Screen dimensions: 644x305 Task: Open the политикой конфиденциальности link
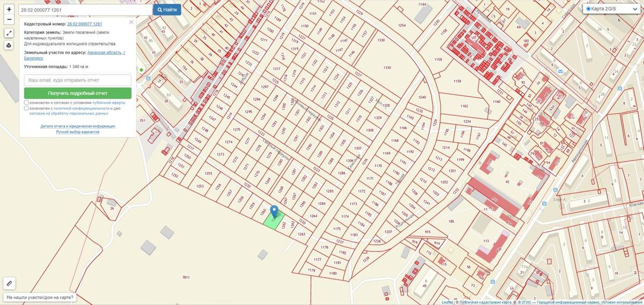tap(82, 108)
